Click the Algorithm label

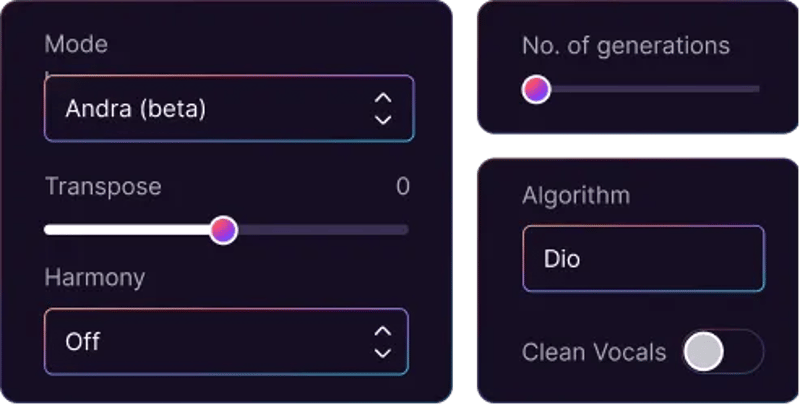(576, 195)
